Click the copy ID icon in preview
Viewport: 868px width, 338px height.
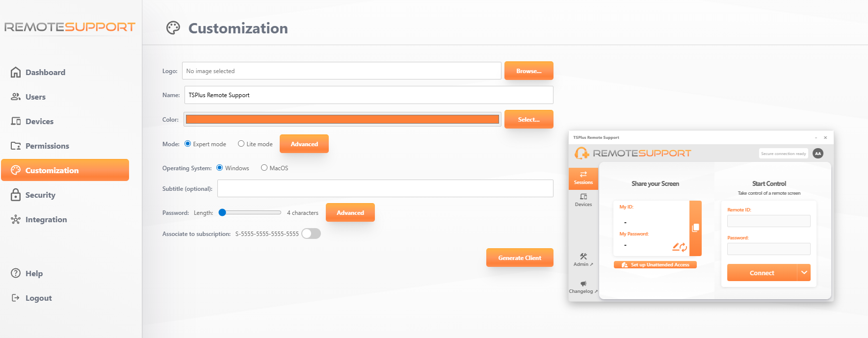[695, 228]
